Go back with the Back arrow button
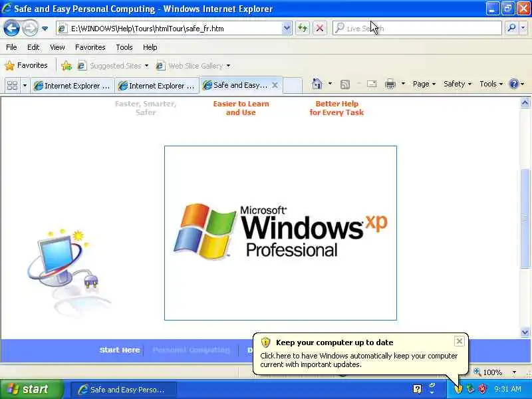This screenshot has width=532, height=399. pyautogui.click(x=11, y=28)
